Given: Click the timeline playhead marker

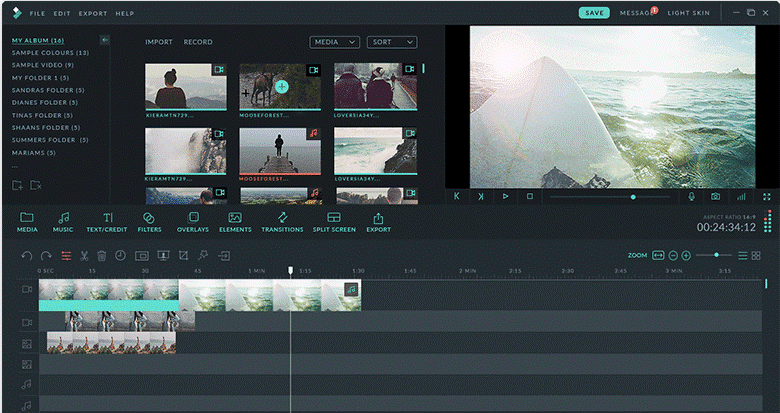Looking at the screenshot, I should click(291, 270).
